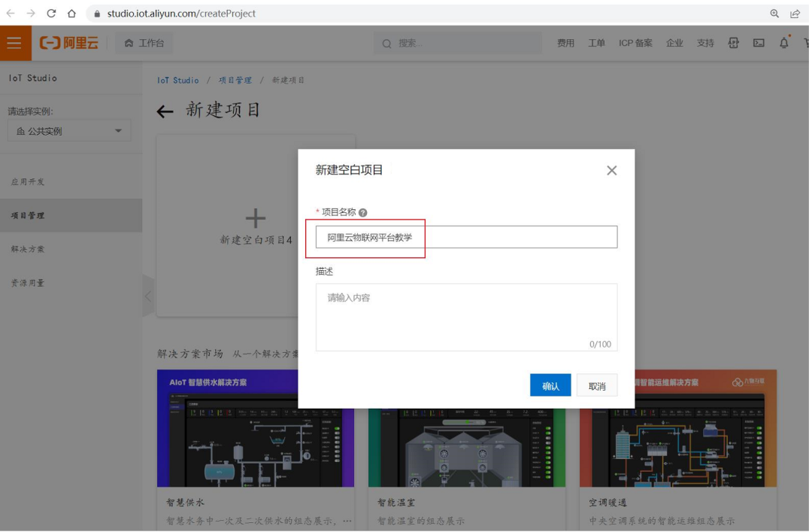Click the 项目管理 breadcrumb link
The height and width of the screenshot is (532, 812).
coord(235,81)
